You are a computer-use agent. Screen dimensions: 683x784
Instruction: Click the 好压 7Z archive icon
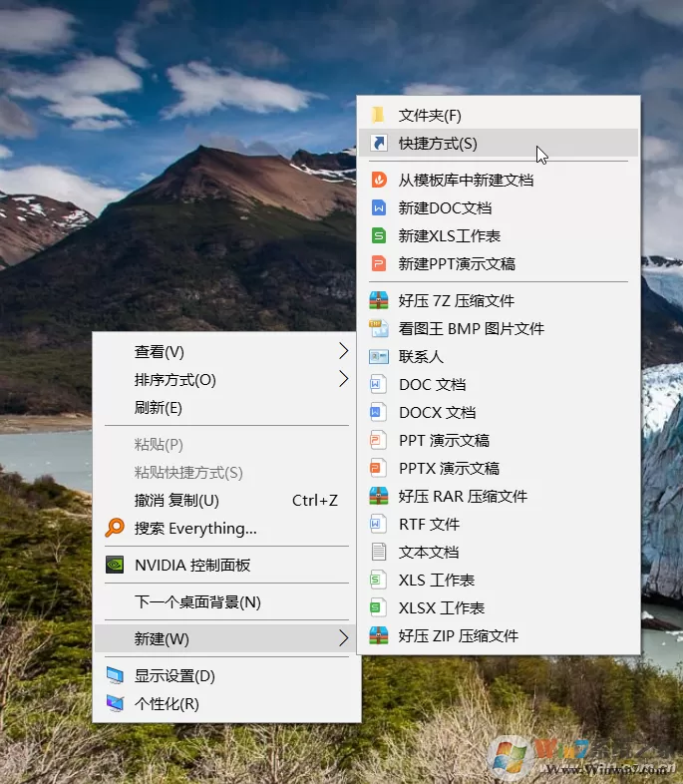point(378,300)
